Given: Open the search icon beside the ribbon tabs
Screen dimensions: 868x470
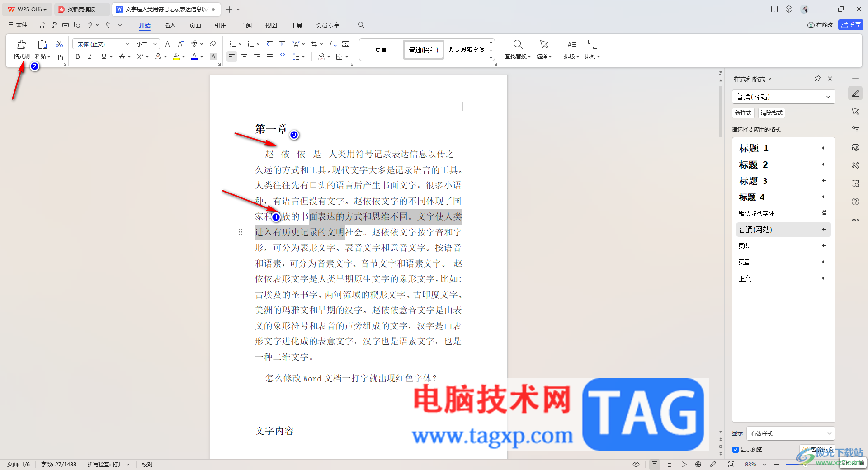Looking at the screenshot, I should tap(361, 25).
